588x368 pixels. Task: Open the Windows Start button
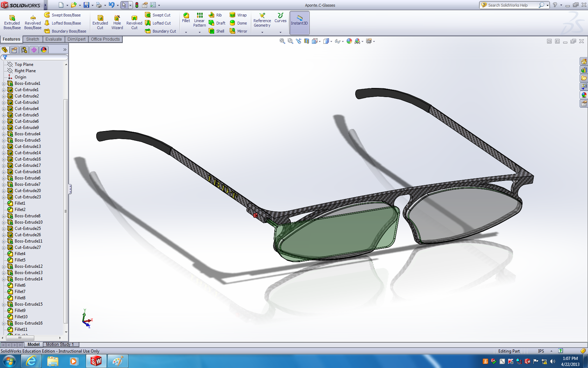pos(9,361)
